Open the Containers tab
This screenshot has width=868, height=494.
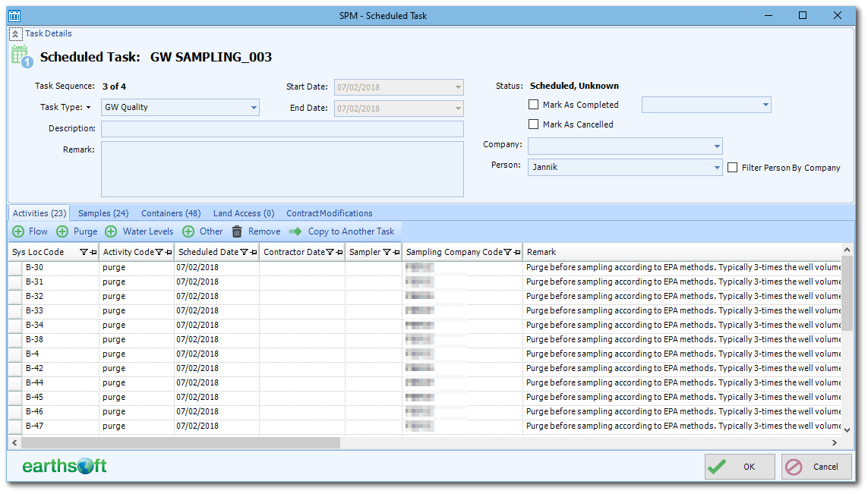pyautogui.click(x=170, y=213)
